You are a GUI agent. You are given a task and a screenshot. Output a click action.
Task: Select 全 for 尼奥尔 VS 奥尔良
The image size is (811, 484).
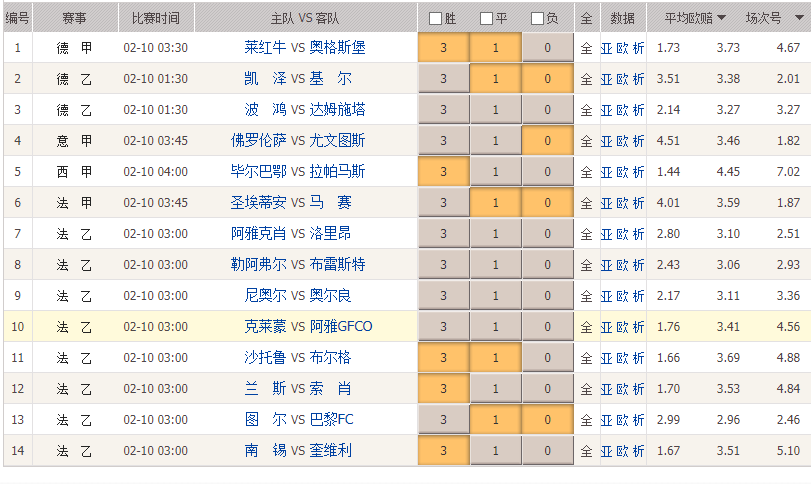click(586, 296)
